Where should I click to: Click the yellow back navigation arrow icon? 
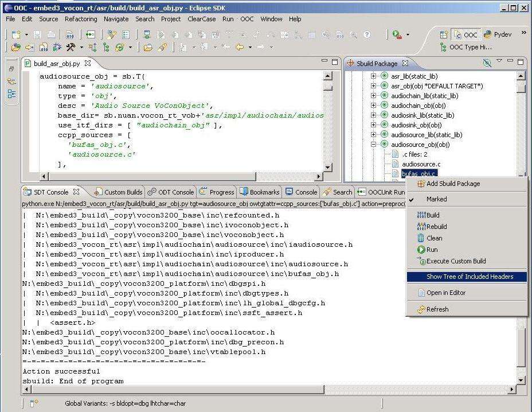[240, 47]
